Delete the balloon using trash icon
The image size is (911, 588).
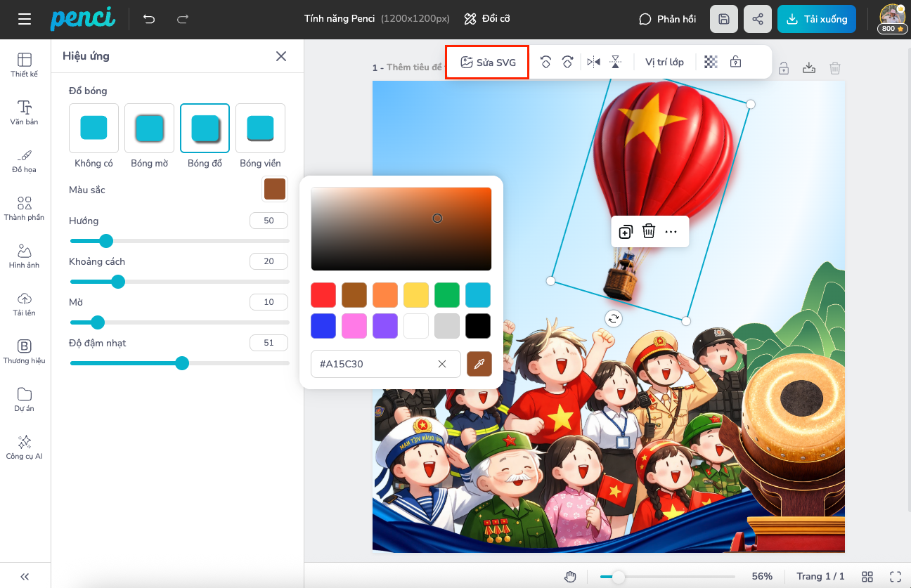(x=649, y=231)
